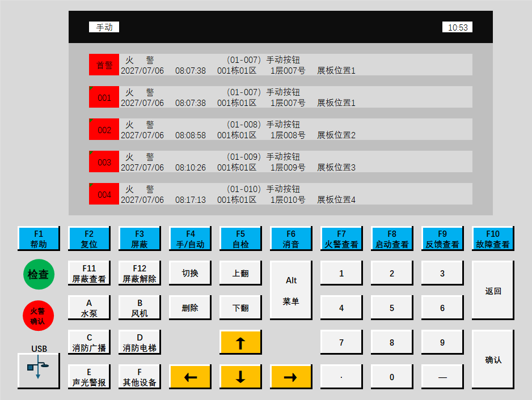
Task: Click the 上翻 page up key
Action: tap(240, 273)
